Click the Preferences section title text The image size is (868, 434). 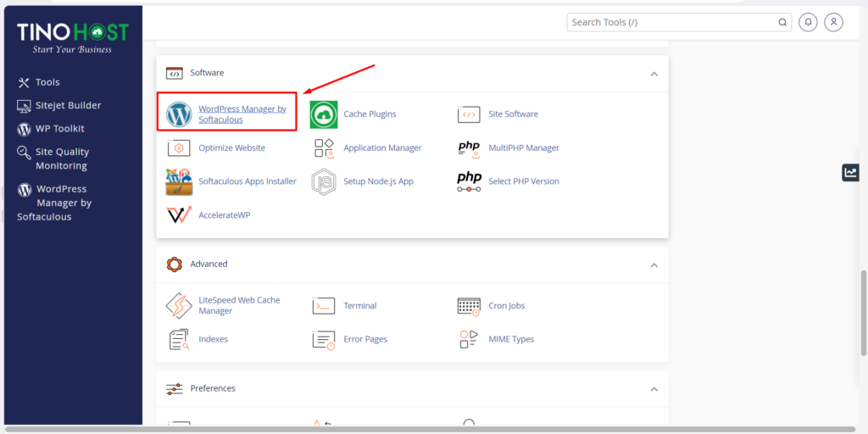point(213,388)
